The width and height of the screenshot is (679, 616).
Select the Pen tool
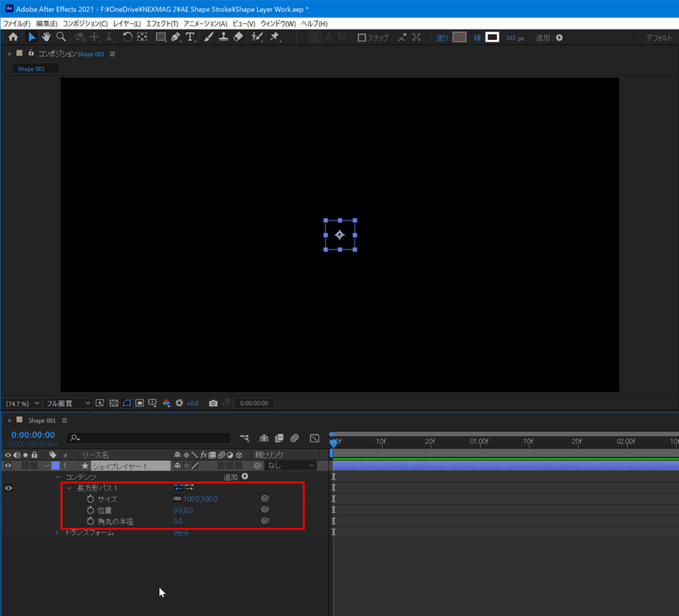175,37
